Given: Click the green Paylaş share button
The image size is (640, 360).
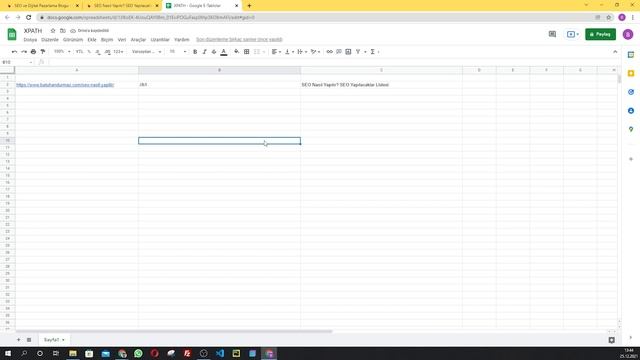Looking at the screenshot, I should click(600, 34).
